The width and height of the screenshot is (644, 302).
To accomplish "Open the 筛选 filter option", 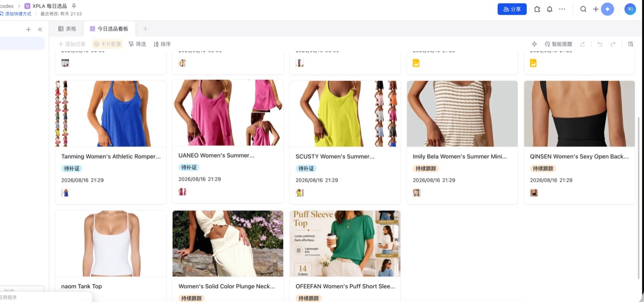I will pos(137,44).
